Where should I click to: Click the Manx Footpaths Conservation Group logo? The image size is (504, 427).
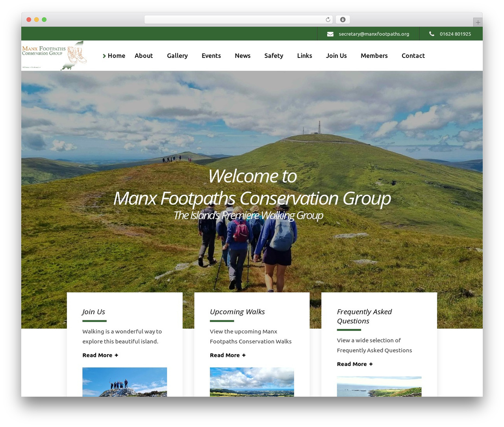click(x=54, y=56)
